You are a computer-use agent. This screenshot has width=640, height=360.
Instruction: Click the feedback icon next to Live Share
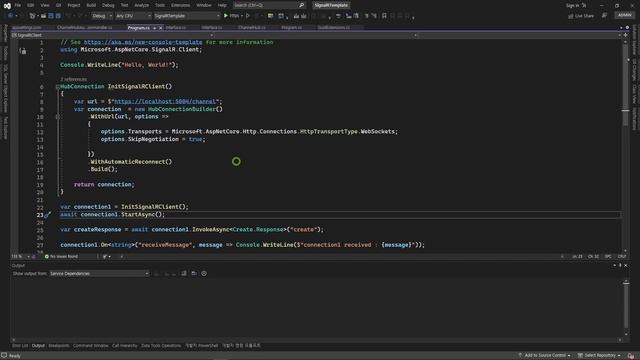coord(604,16)
